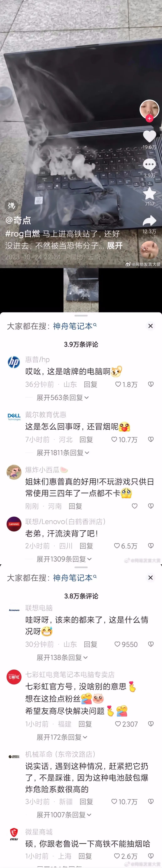Expand 1007 replies under 机械革命 comment
The height and width of the screenshot is (868, 162).
pos(64,814)
